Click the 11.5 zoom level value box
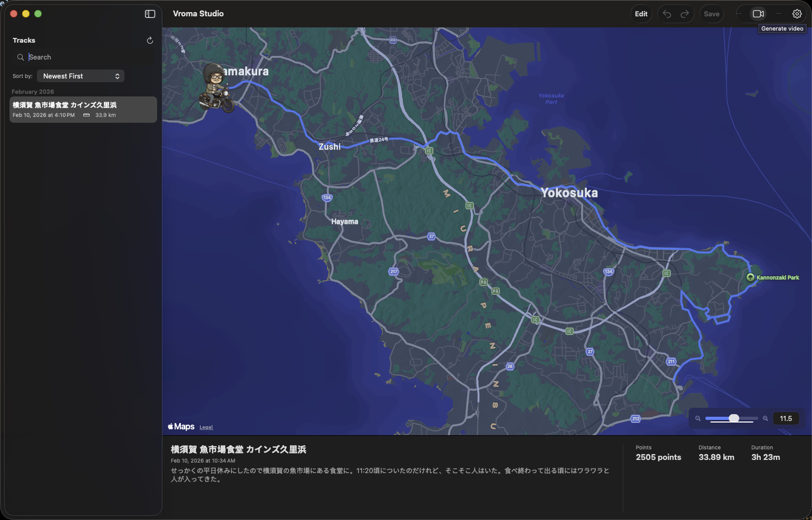 tap(786, 418)
